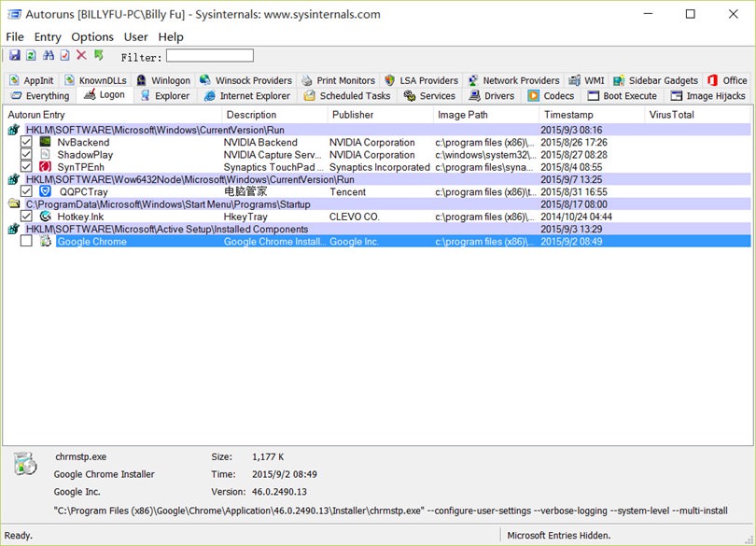Open the Image Hijacks tab
This screenshot has width=756, height=546.
(x=708, y=96)
